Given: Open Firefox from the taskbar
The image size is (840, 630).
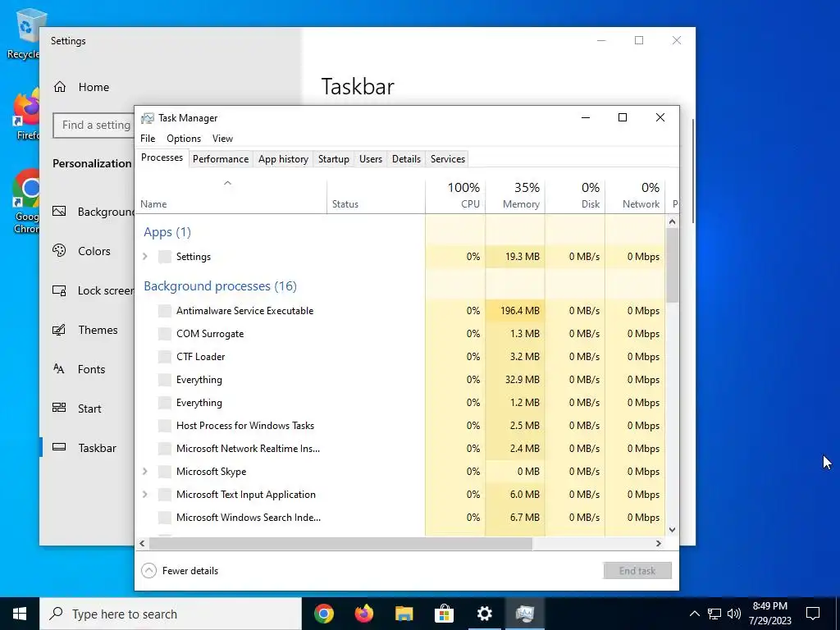Looking at the screenshot, I should tap(363, 614).
